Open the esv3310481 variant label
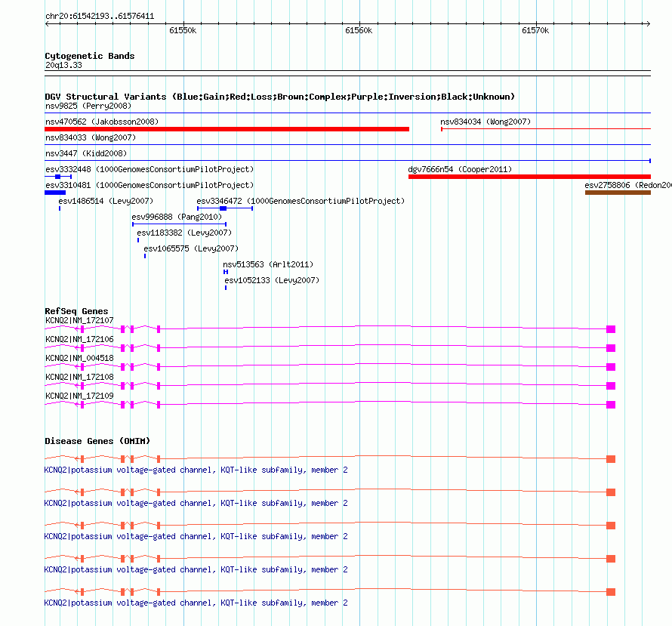672x626 pixels. [150, 185]
